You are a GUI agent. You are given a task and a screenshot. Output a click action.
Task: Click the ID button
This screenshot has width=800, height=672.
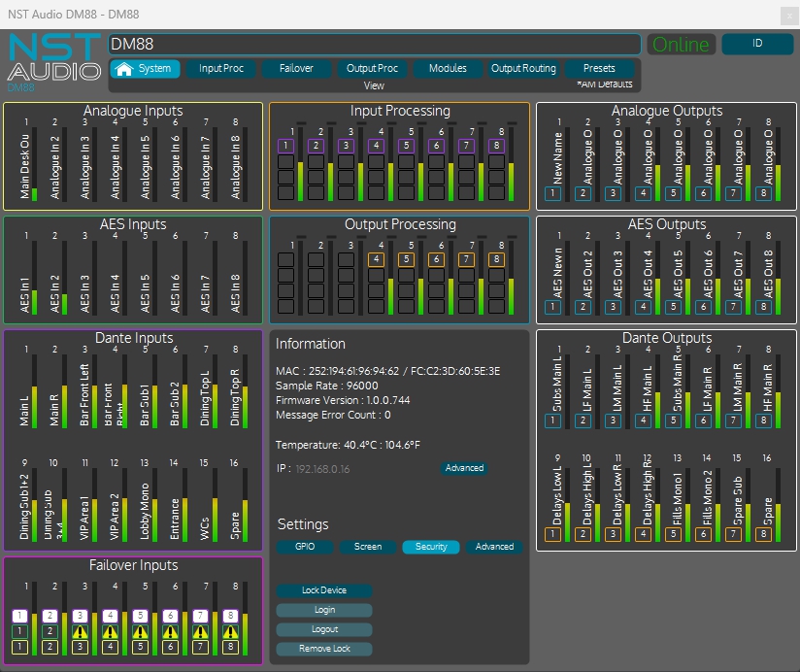[757, 44]
